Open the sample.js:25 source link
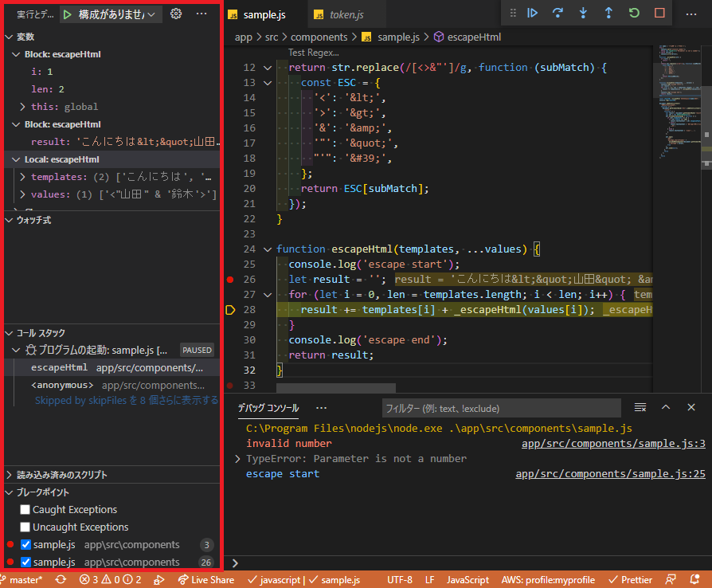The width and height of the screenshot is (712, 588). coord(610,474)
